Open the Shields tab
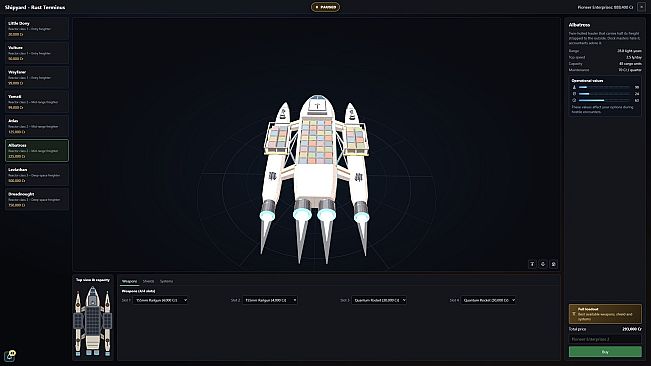The width and height of the screenshot is (651, 366). pos(148,281)
